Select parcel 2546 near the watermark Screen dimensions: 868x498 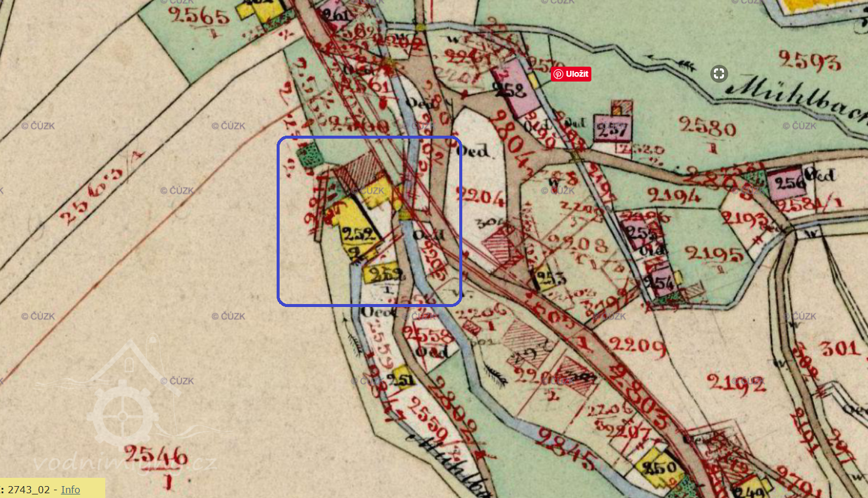tap(156, 457)
